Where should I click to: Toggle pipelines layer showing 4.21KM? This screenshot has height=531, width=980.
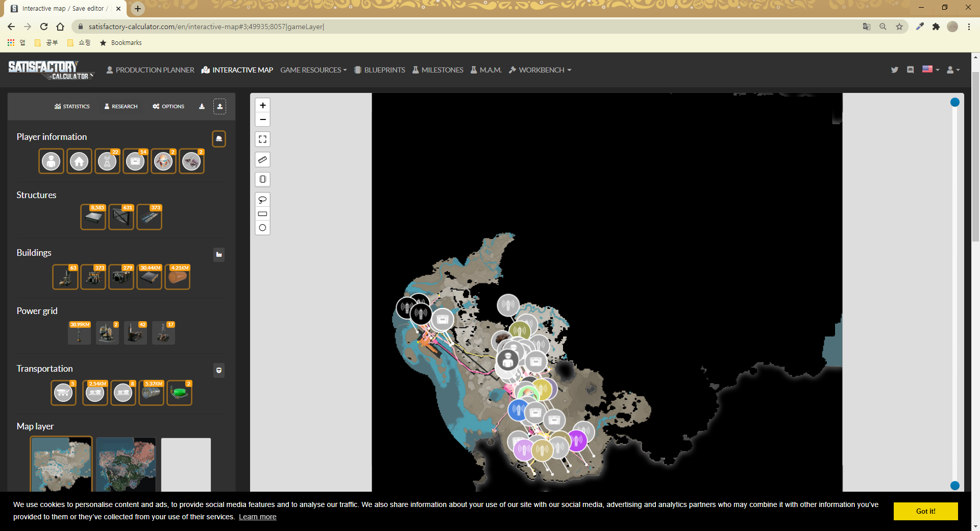178,277
